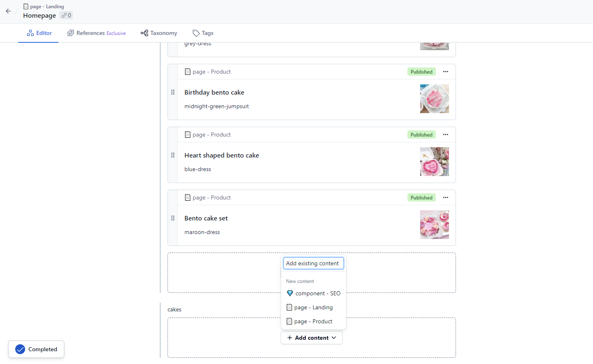This screenshot has height=364, width=593.
Task: Click the blue checkmark icon in Completed
Action: click(20, 349)
